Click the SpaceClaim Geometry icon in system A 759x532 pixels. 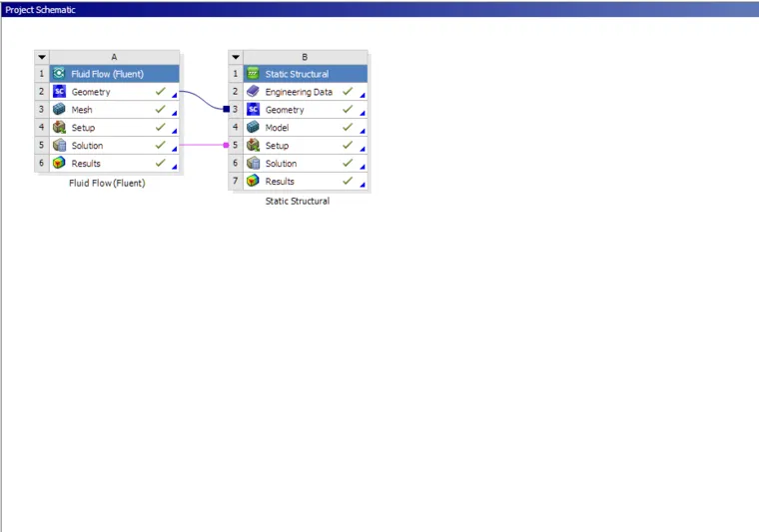tap(59, 92)
